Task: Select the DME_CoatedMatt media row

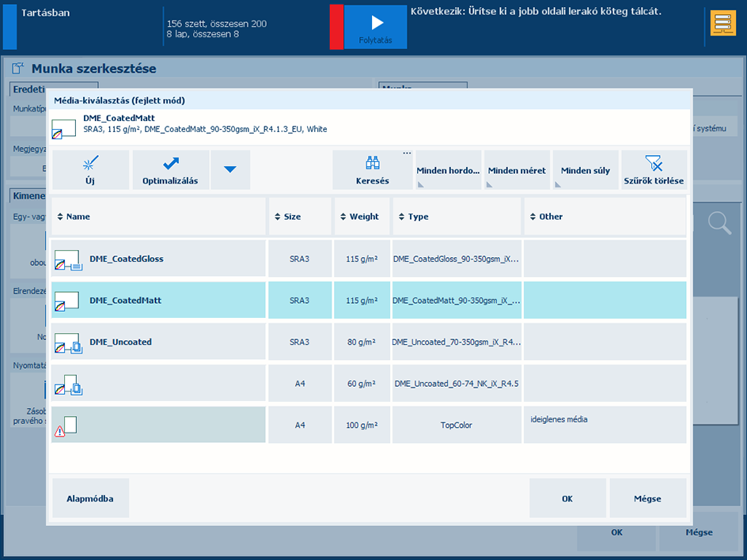Action: pyautogui.click(x=369, y=300)
